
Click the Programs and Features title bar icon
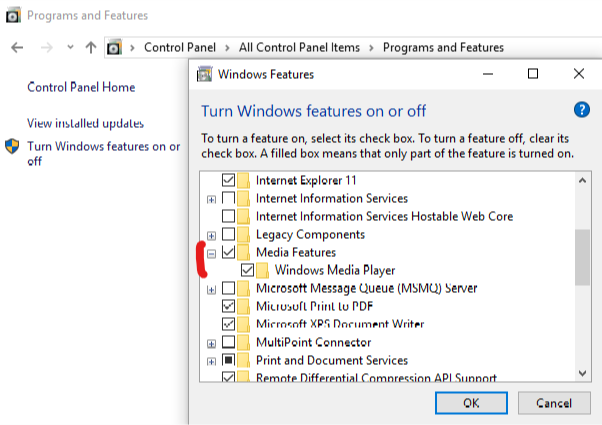(13, 15)
